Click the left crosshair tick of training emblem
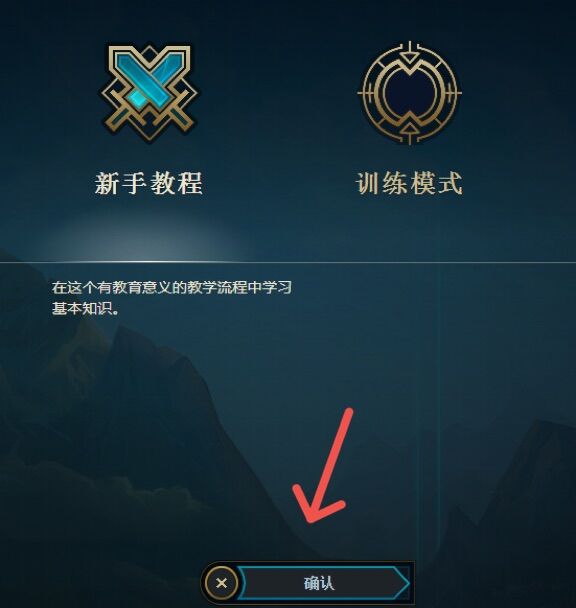This screenshot has height=608, width=576. point(365,93)
